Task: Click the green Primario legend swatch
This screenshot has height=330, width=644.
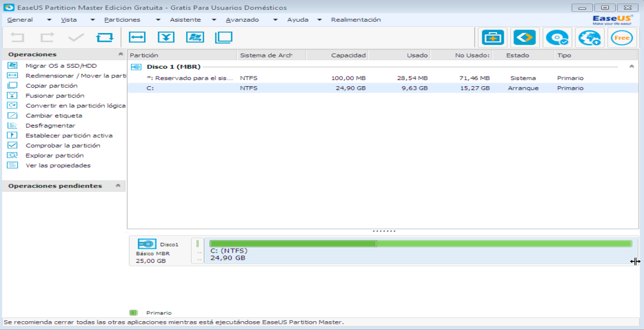Action: click(x=133, y=312)
